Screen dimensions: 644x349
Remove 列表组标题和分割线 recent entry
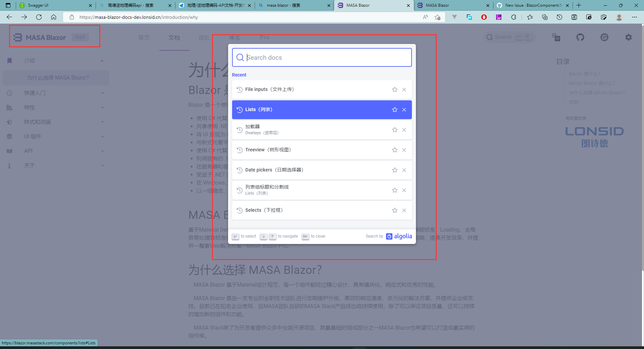coord(404,190)
